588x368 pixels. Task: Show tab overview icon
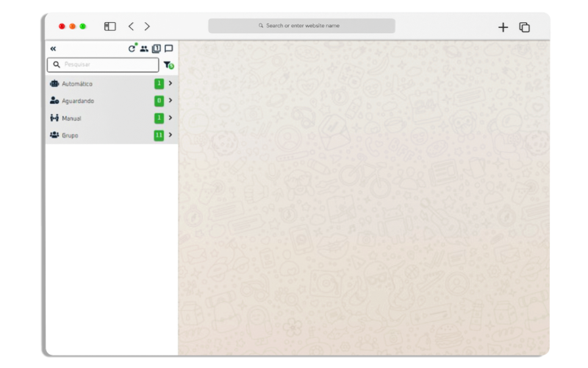524,27
